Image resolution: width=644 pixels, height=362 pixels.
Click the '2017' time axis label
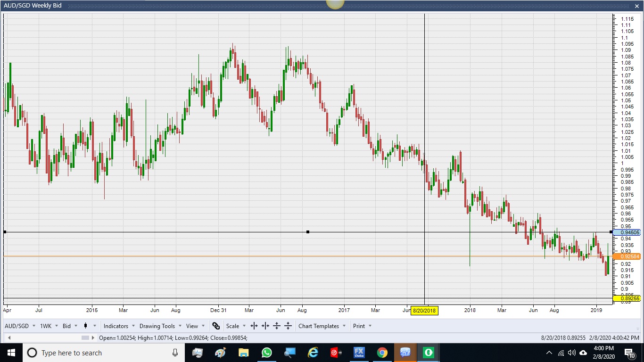click(x=344, y=310)
